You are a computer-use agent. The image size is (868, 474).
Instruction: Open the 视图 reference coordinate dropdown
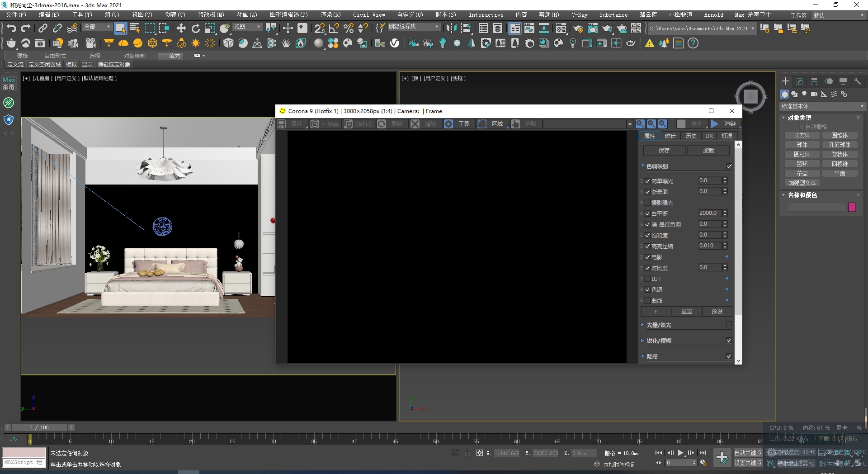pyautogui.click(x=247, y=27)
